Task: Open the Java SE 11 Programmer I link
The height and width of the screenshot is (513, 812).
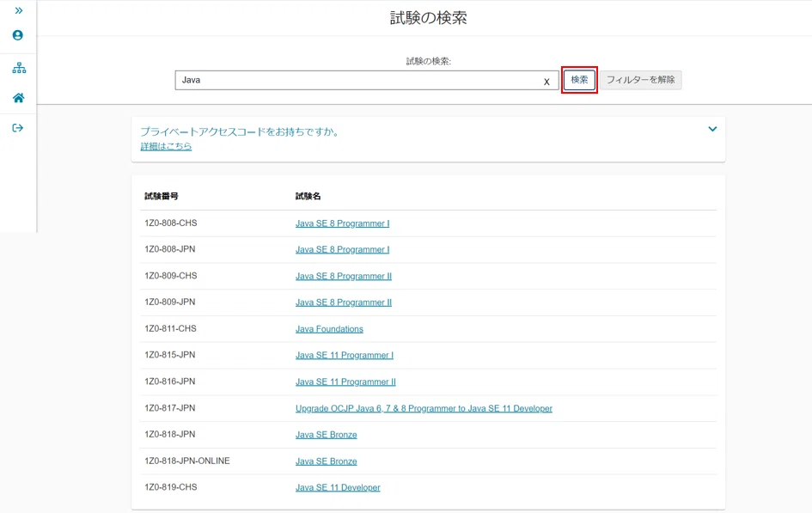Action: [345, 355]
